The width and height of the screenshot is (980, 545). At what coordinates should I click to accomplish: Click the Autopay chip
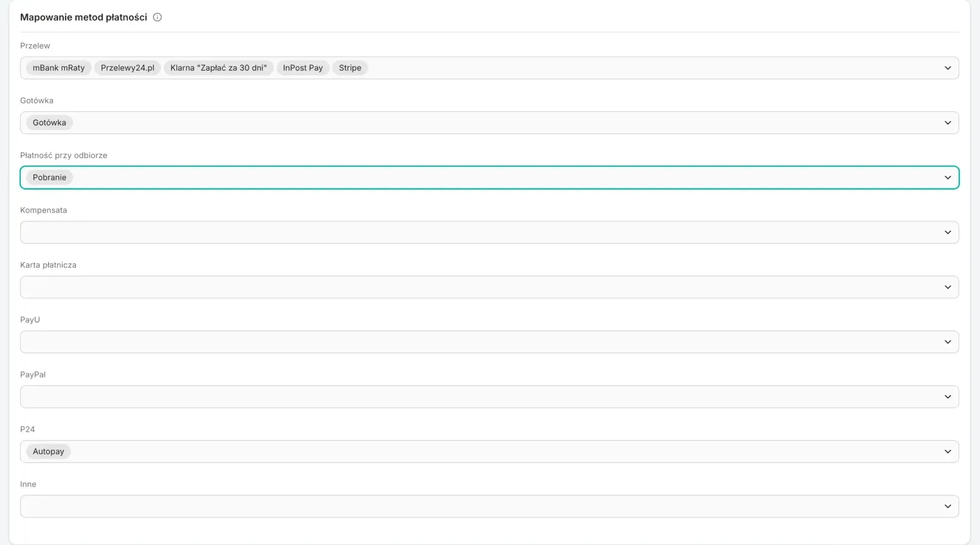click(48, 452)
